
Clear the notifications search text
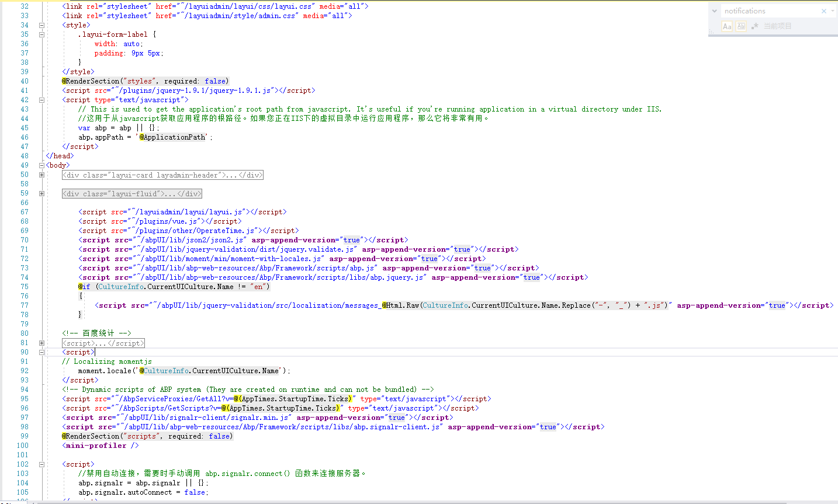click(824, 11)
